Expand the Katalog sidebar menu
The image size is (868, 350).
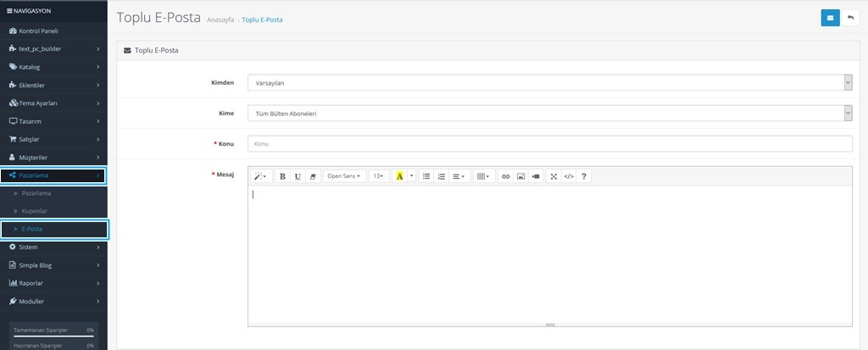pos(53,67)
